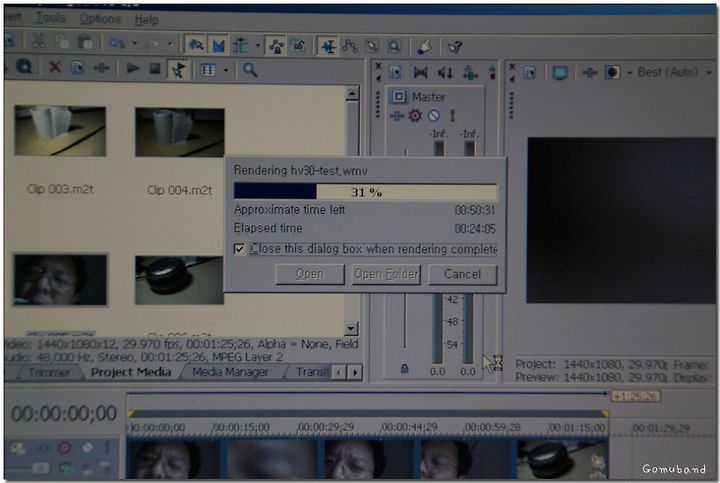Image resolution: width=720 pixels, height=483 pixels.
Task: Click the Views icon in Project Media
Action: pyautogui.click(x=208, y=70)
